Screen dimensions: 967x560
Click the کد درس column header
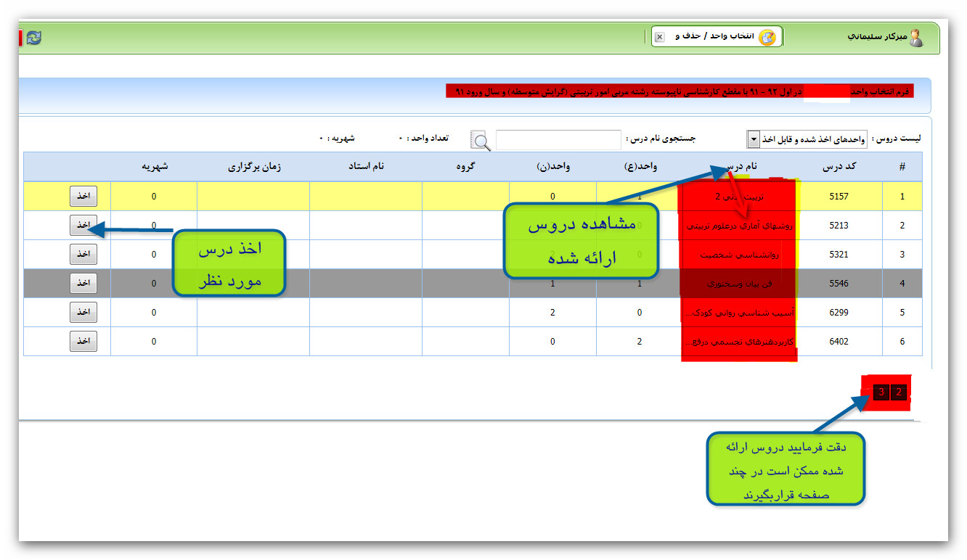(x=839, y=166)
